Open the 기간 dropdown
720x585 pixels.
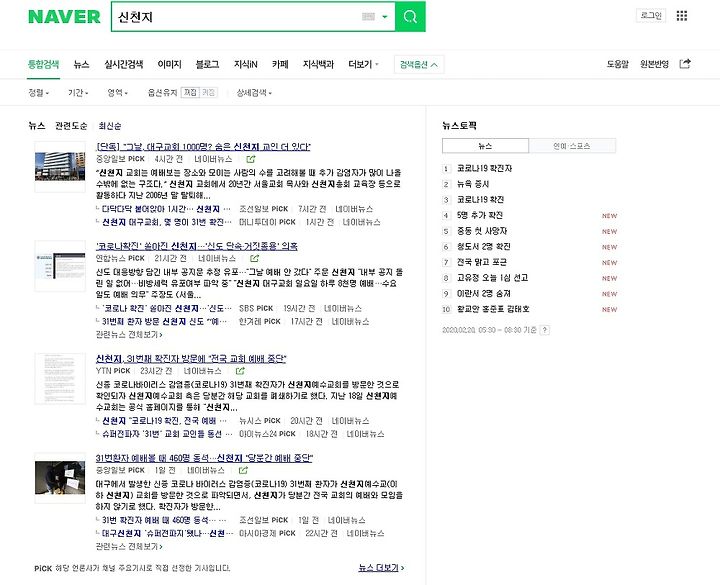point(78,93)
